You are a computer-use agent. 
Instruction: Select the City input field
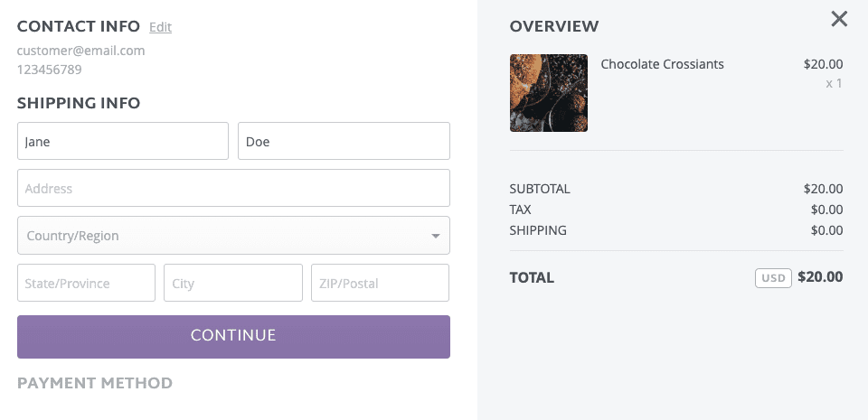233,283
